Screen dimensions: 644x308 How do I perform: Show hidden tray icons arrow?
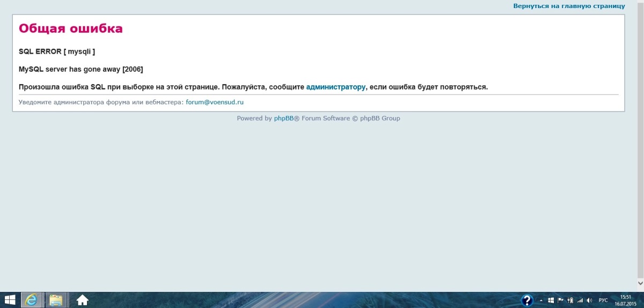[x=541, y=300]
